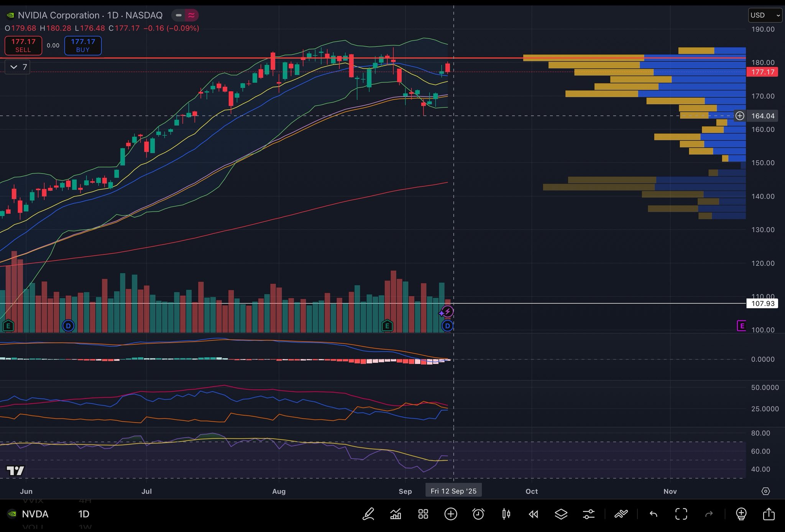The image size is (785, 532).
Task: Select the drawing pen tool
Action: point(368,514)
